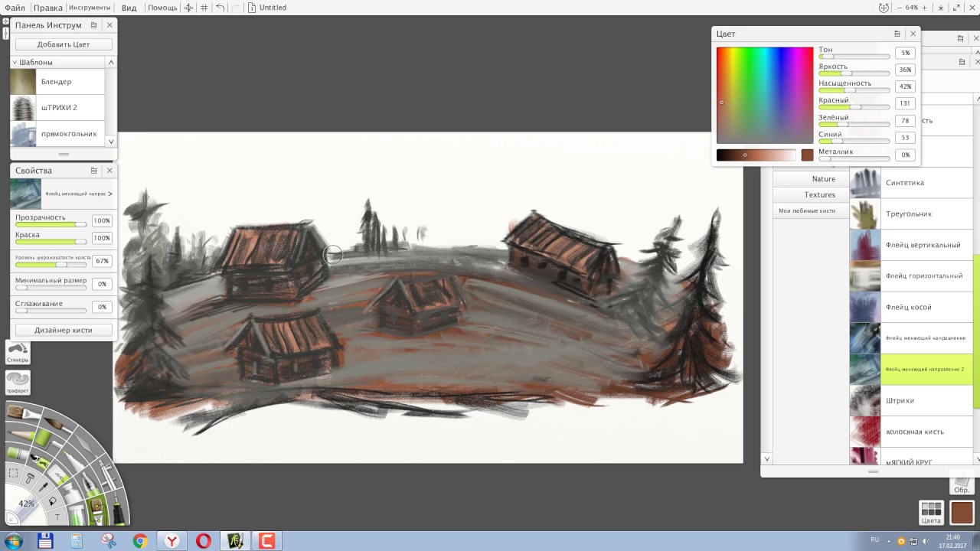The image size is (980, 551).
Task: Select the white paint tube tool
Action: pos(71,494)
